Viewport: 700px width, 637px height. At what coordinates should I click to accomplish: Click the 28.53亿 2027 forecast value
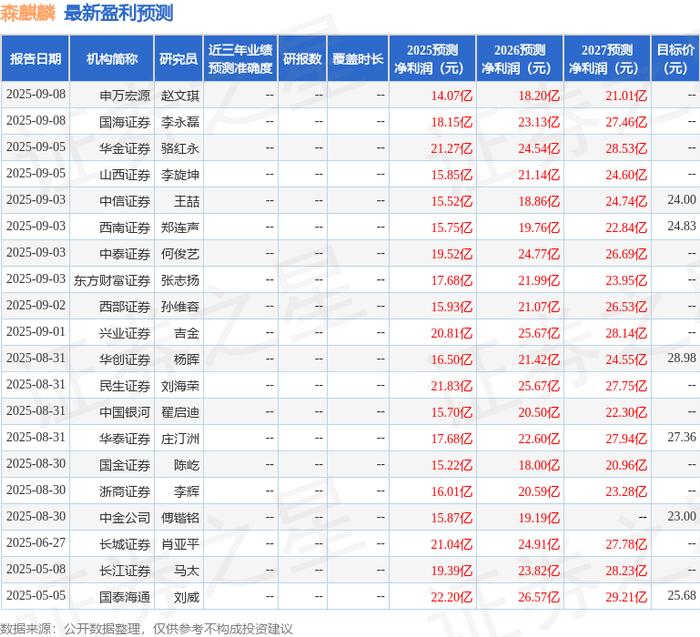[626, 148]
